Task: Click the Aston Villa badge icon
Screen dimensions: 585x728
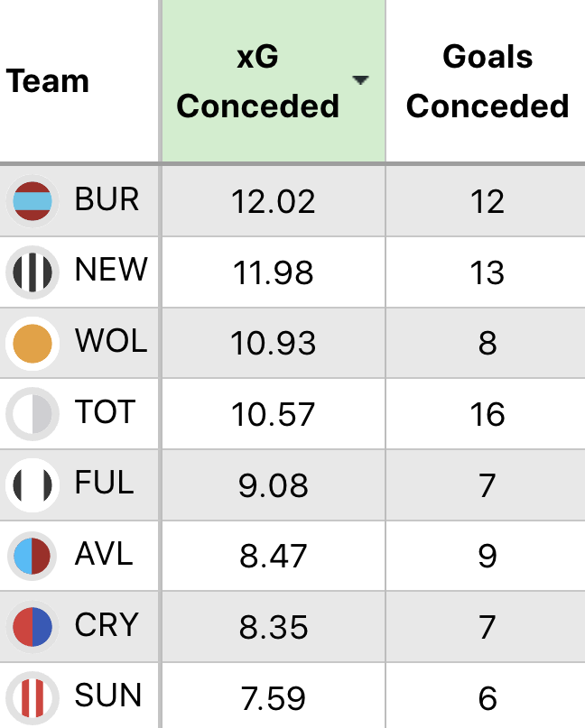Action: [32, 555]
